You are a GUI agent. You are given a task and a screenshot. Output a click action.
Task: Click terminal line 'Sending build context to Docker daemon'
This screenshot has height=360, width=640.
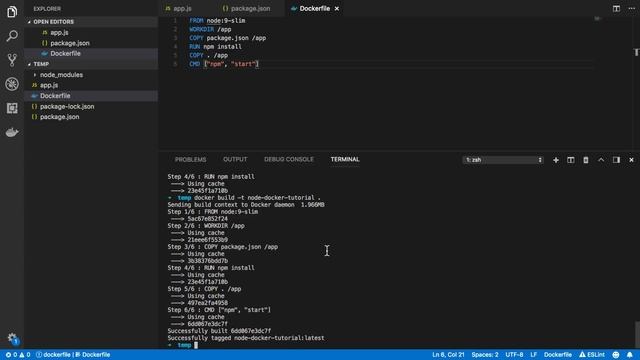246,204
